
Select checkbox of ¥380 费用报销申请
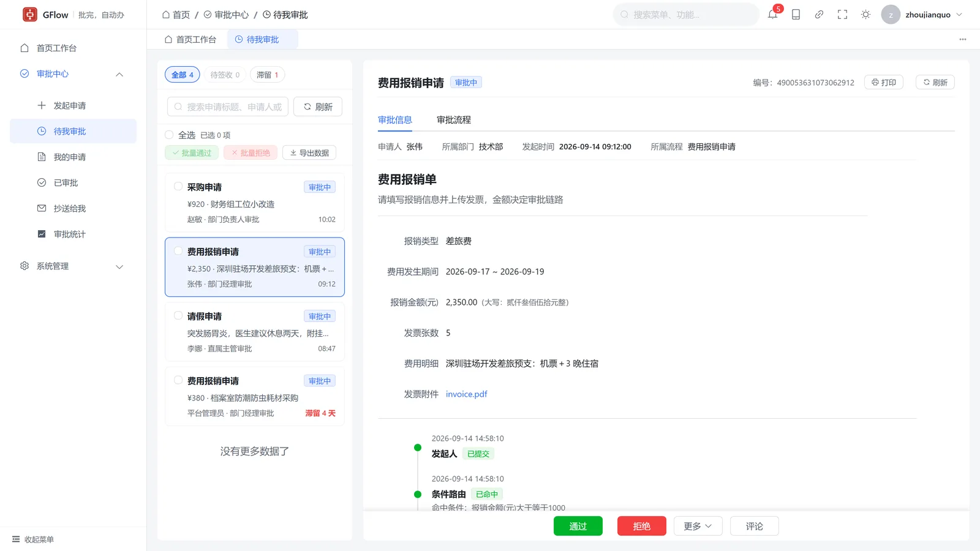tap(178, 380)
